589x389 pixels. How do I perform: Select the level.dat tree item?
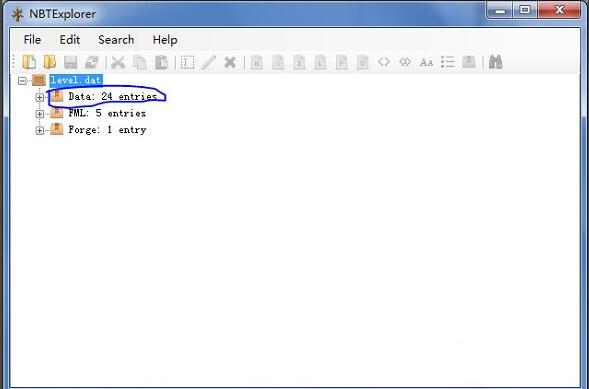(x=76, y=80)
